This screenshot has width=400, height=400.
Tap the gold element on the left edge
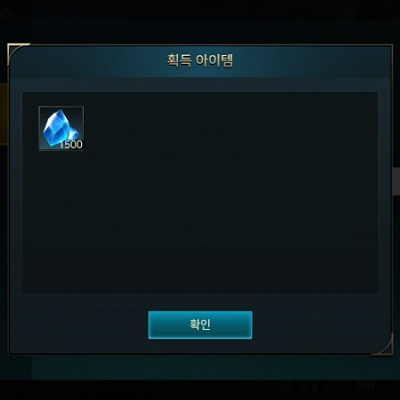[x=3, y=114]
